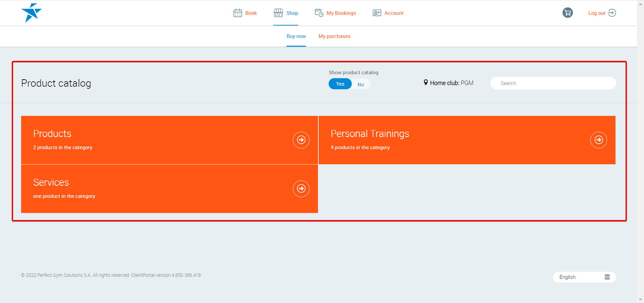The width and height of the screenshot is (644, 303).
Task: Click the My Bookings calendar-clock icon
Action: click(319, 13)
